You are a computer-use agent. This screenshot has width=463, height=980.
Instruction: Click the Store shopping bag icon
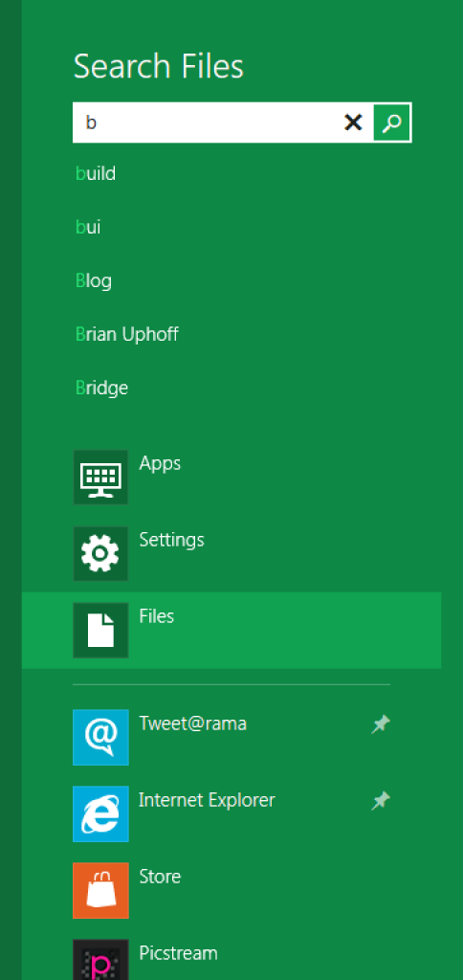pyautogui.click(x=100, y=891)
